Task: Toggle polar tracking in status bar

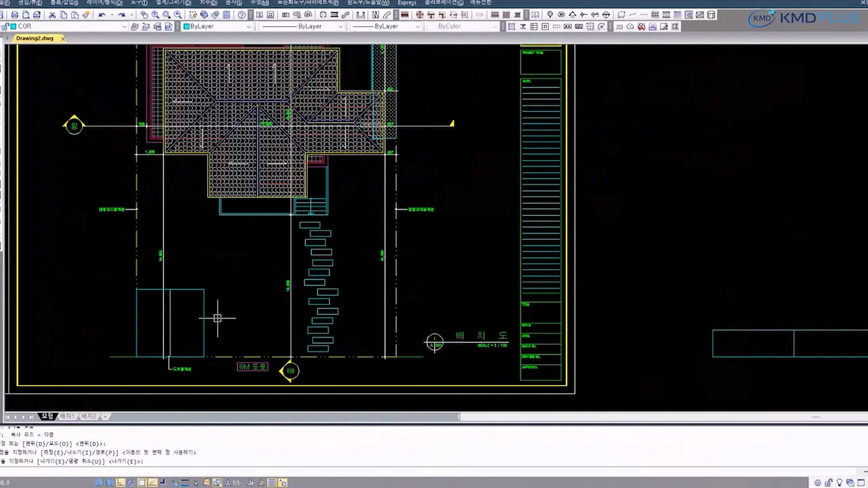Action: pos(132,483)
